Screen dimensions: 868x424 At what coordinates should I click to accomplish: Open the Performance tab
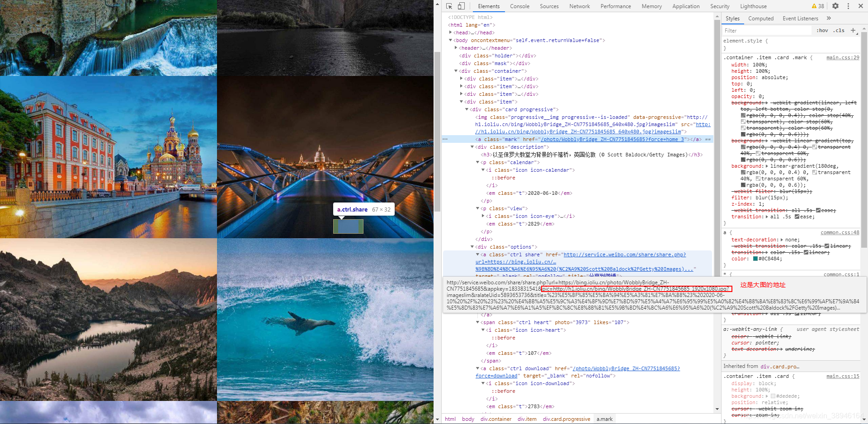pos(616,6)
